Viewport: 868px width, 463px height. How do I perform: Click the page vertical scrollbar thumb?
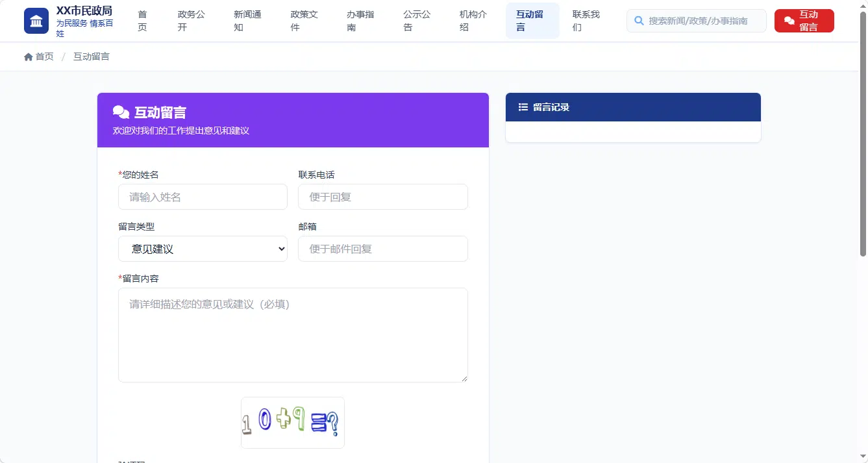pos(863,134)
